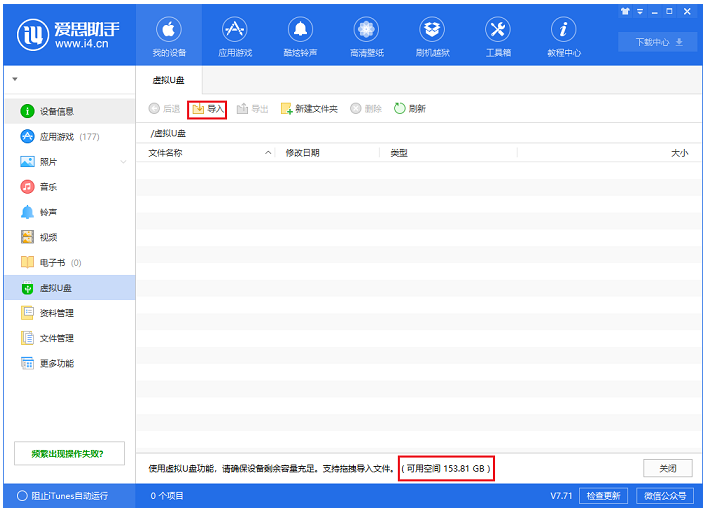The height and width of the screenshot is (512, 705).
Task: Select 应用游戏 (177) in the sidebar
Action: (x=70, y=137)
